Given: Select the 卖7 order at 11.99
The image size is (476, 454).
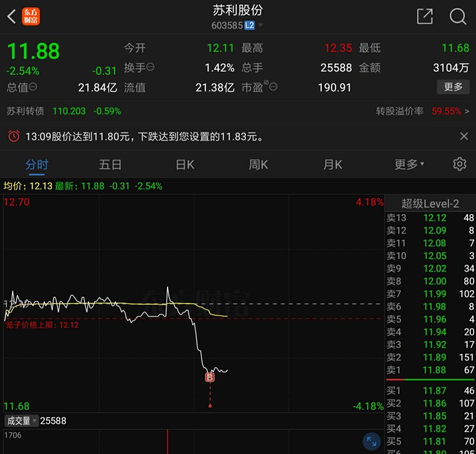Looking at the screenshot, I should (x=430, y=294).
